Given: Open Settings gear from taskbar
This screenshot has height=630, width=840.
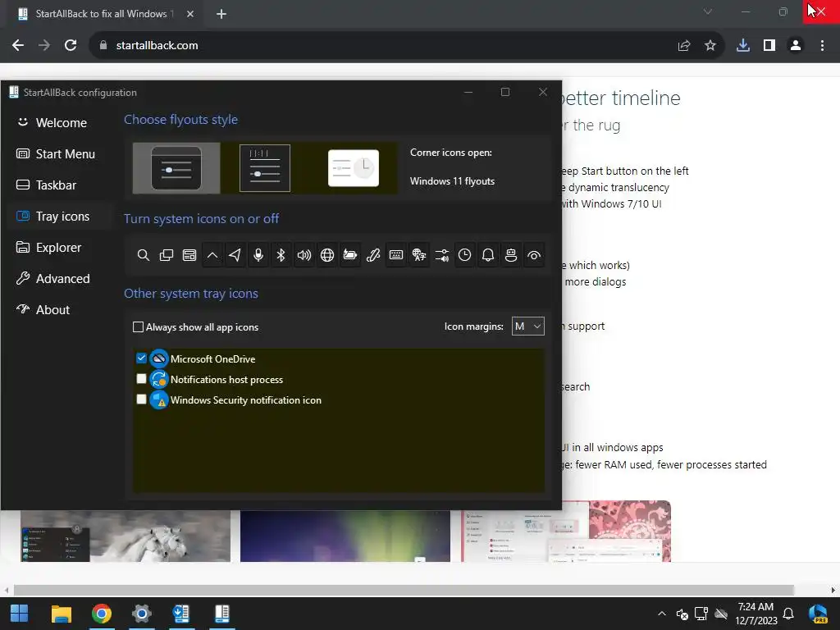Looking at the screenshot, I should (x=141, y=614).
